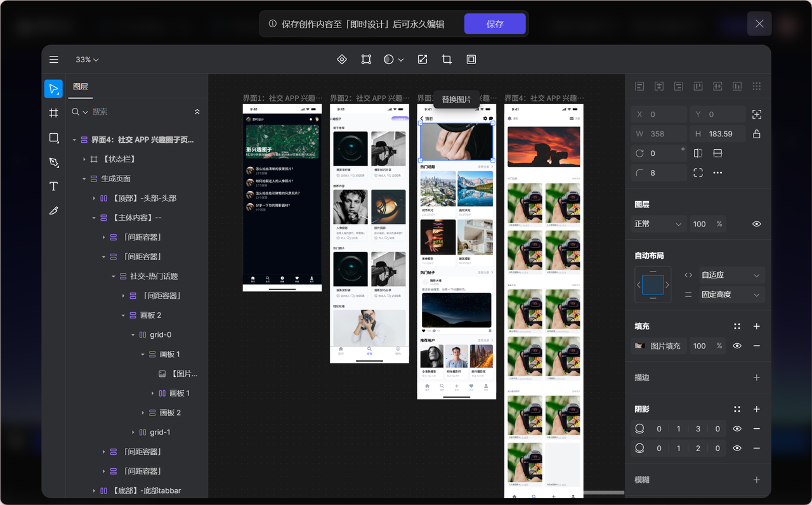Select the 界面1 frame title on canvas
Viewport: 812px width, 505px height.
[x=282, y=98]
